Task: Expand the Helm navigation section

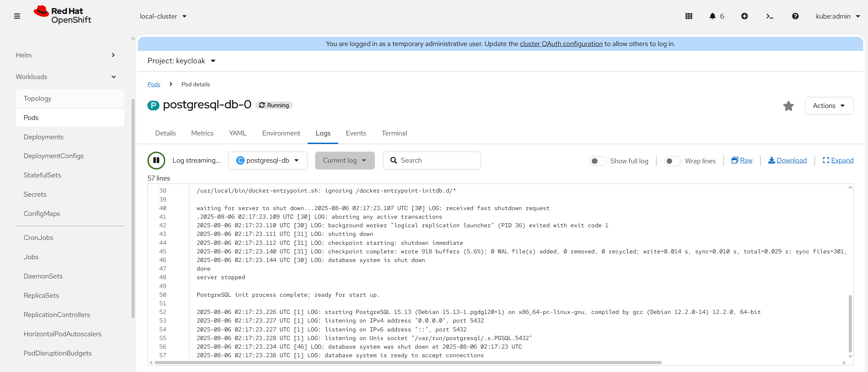Action: [x=65, y=55]
